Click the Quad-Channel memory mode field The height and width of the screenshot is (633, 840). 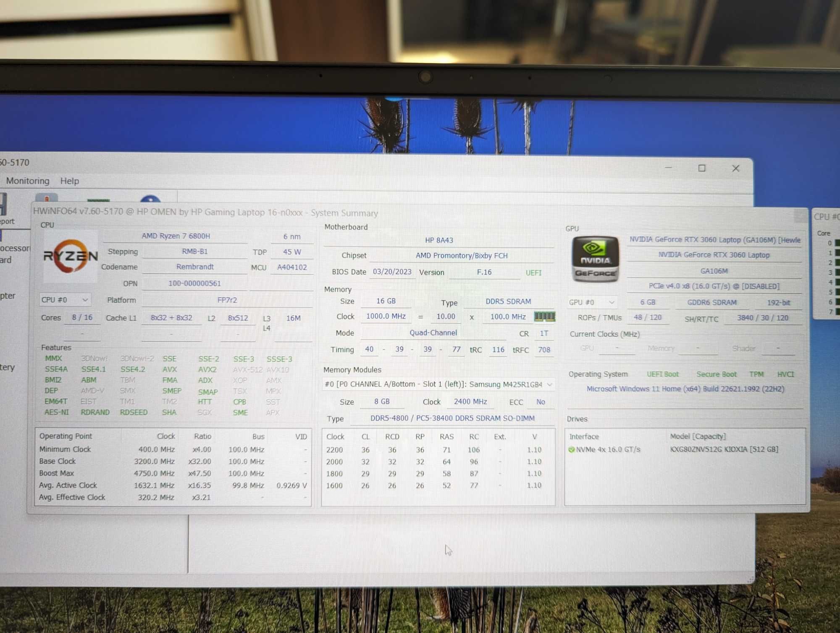point(433,333)
